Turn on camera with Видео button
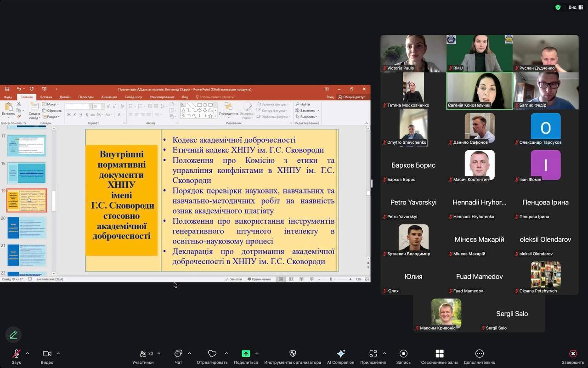The height and width of the screenshot is (368, 588). pos(47,354)
